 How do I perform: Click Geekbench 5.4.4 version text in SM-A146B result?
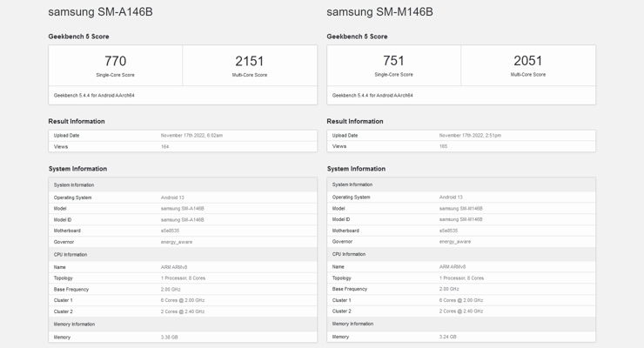pos(94,95)
